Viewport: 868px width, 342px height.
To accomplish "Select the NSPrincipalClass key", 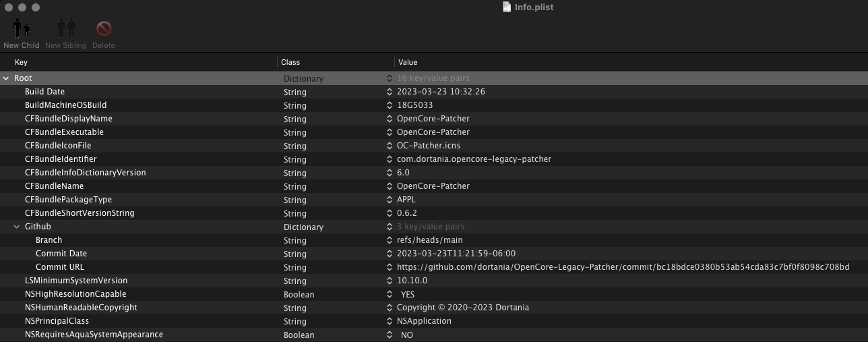I will (x=57, y=321).
